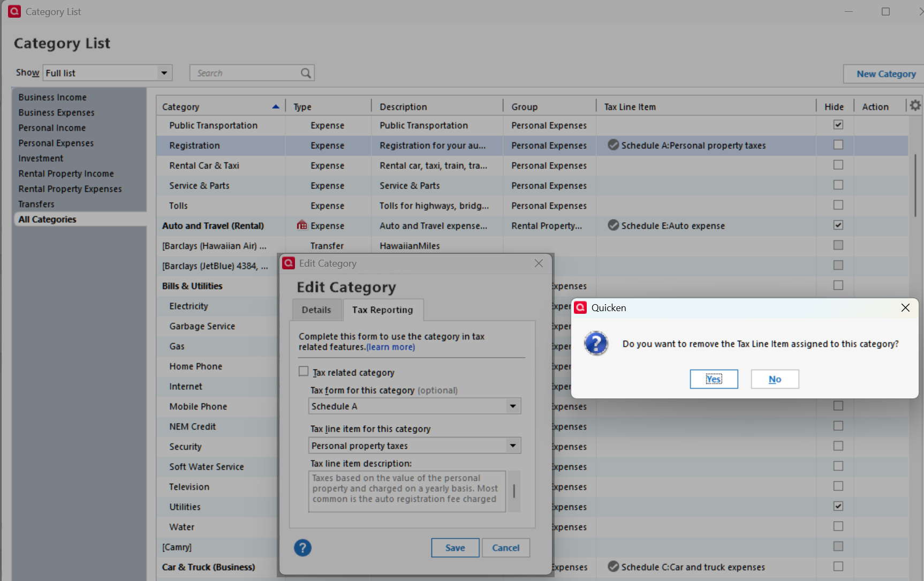Select the Soft Water Service category row

click(206, 466)
